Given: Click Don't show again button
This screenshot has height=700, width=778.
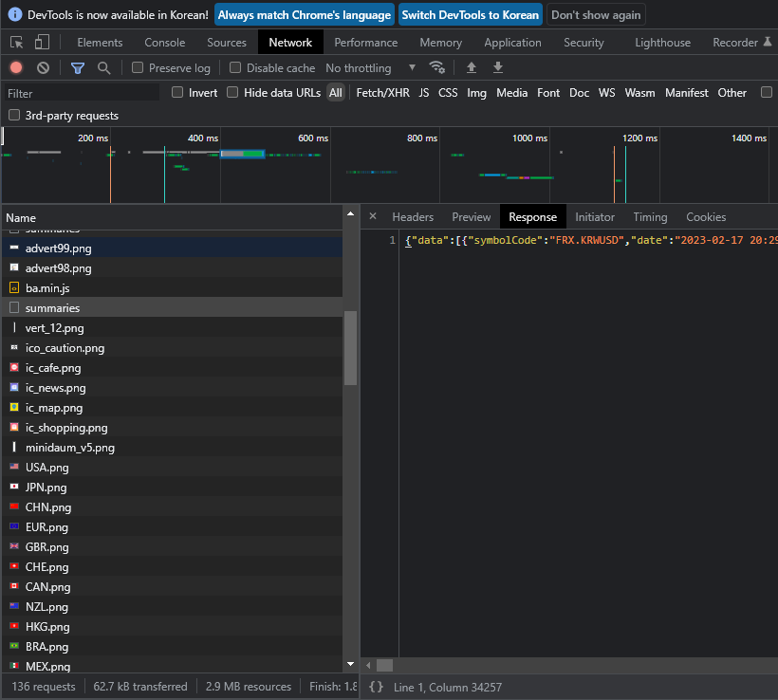Looking at the screenshot, I should [x=596, y=15].
